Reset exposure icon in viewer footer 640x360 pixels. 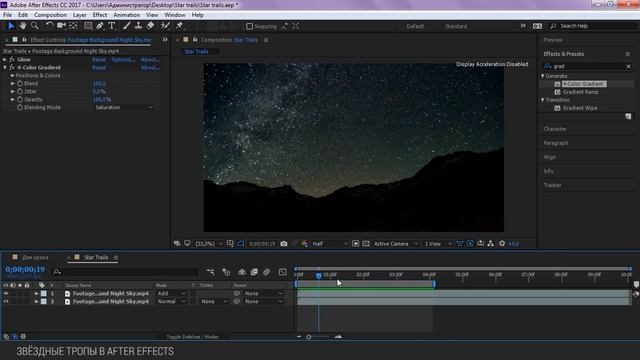click(x=502, y=244)
